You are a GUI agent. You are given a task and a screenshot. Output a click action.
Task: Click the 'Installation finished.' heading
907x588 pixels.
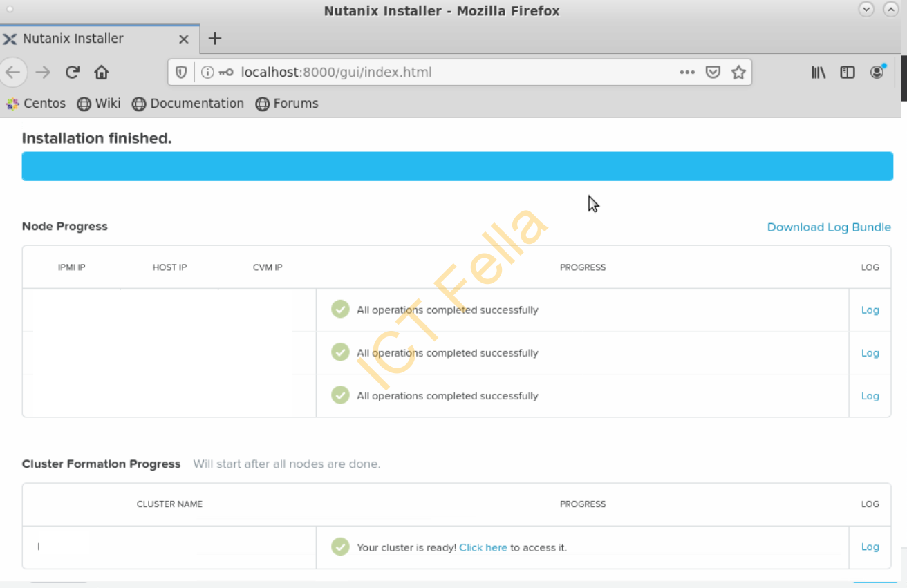(x=97, y=138)
